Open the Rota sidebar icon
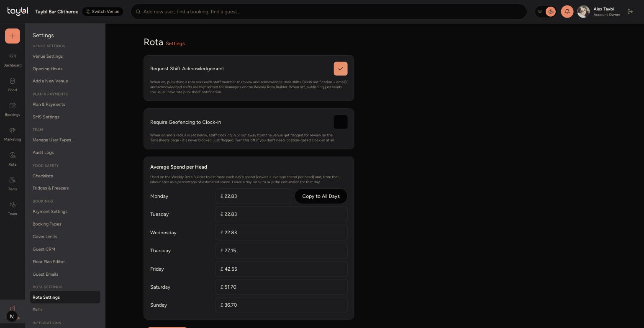This screenshot has height=328, width=644. 13,155
